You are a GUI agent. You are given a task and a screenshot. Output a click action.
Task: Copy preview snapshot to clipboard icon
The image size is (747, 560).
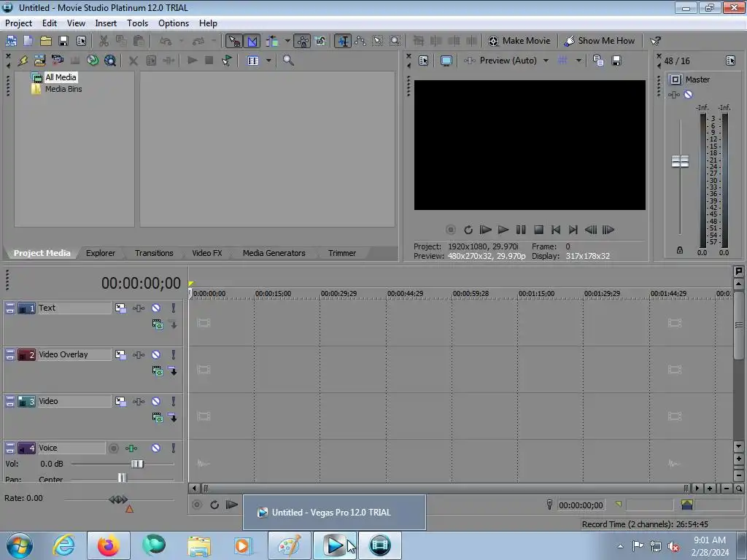tap(598, 61)
